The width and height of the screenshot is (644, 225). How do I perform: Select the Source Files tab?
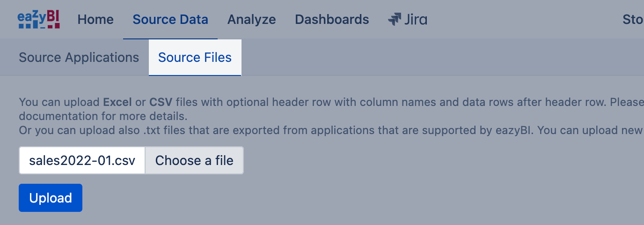[x=195, y=58]
